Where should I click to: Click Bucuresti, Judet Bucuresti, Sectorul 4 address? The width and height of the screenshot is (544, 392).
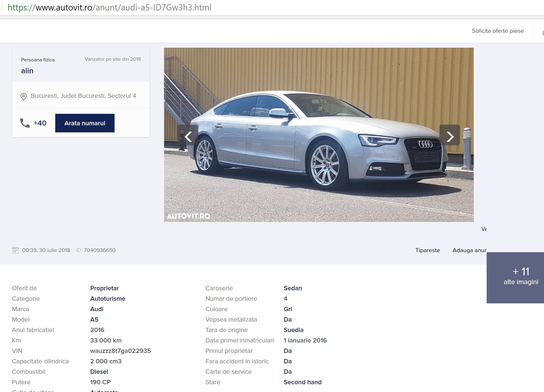(84, 96)
